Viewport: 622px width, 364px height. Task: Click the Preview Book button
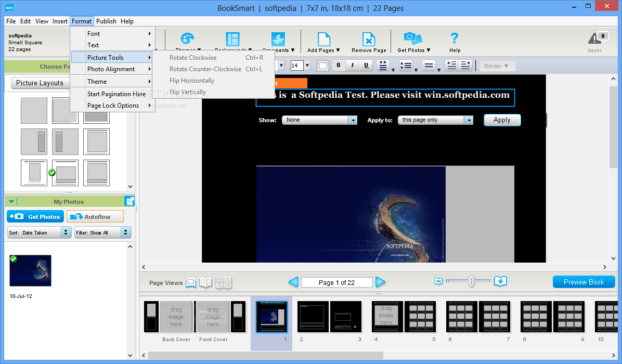(x=584, y=282)
